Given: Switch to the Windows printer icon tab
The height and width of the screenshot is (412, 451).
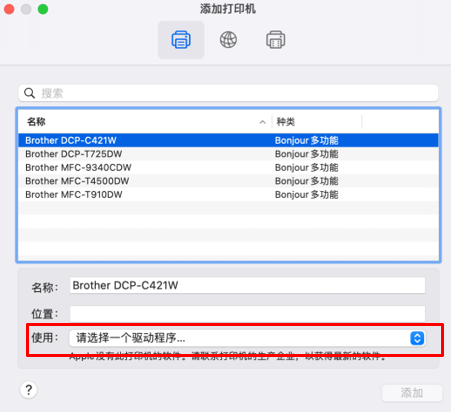Looking at the screenshot, I should coord(276,40).
